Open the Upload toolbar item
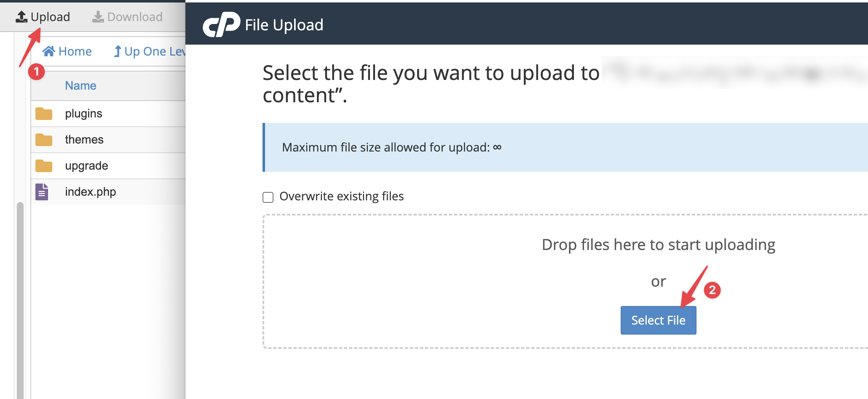This screenshot has height=399, width=868. (x=43, y=17)
